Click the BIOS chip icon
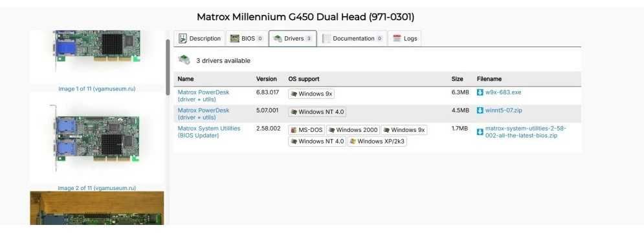644x234 pixels. [234, 39]
